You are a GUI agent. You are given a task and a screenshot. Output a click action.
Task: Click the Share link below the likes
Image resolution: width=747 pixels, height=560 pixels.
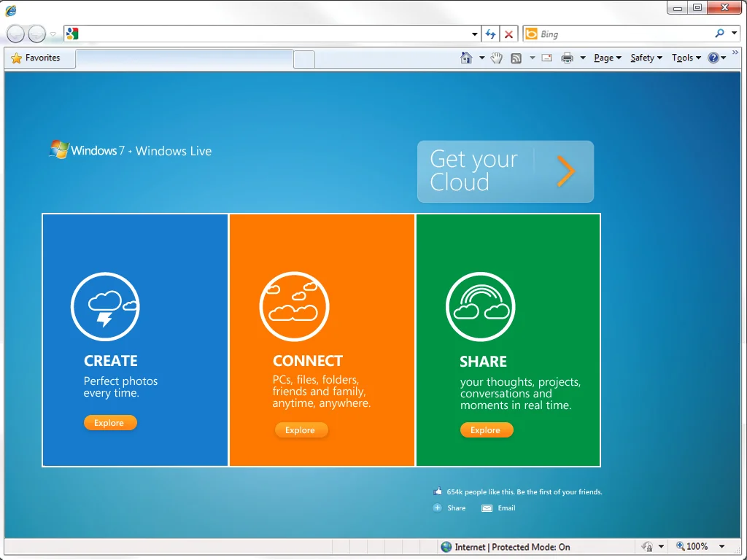[x=449, y=508]
